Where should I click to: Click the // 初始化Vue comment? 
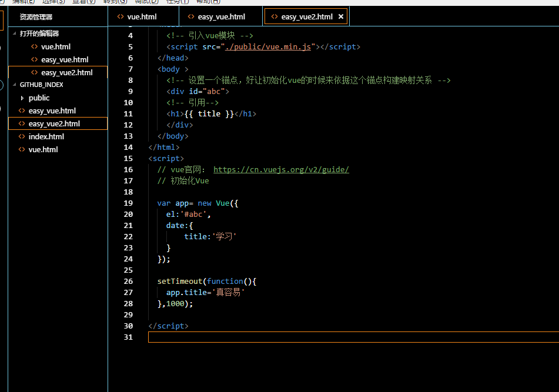pyautogui.click(x=183, y=180)
